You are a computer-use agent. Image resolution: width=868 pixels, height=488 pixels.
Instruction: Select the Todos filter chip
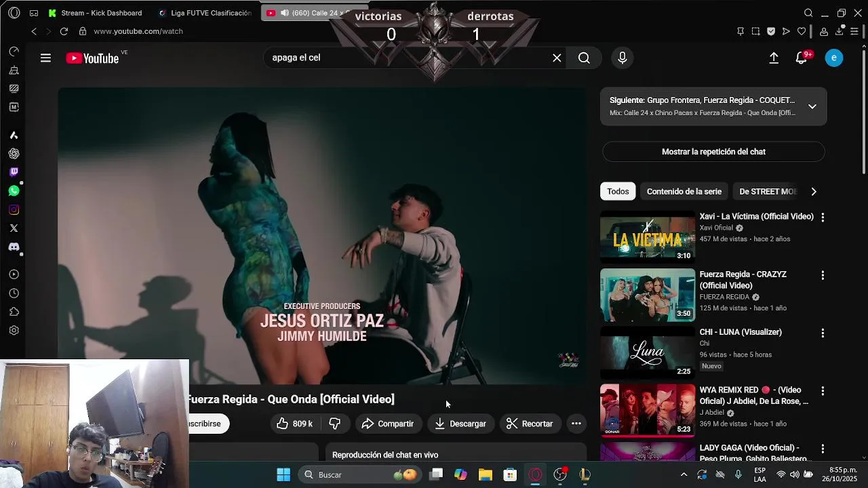(x=618, y=192)
